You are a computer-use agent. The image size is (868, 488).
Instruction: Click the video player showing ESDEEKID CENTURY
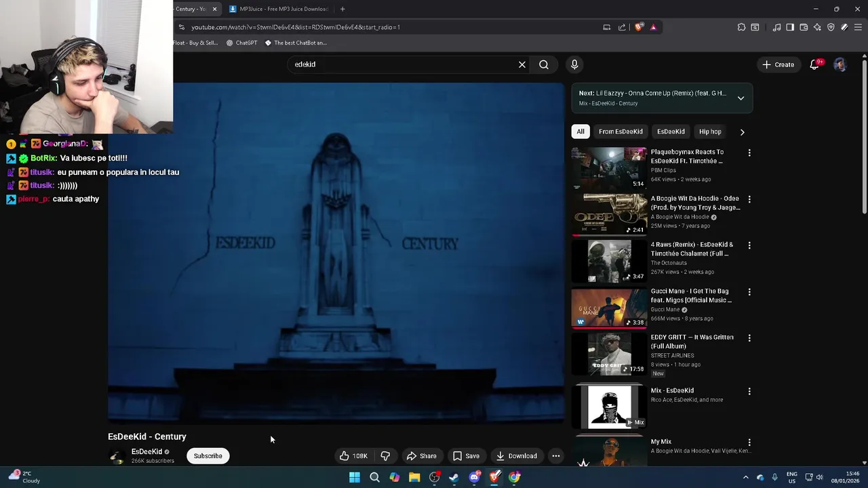click(336, 253)
